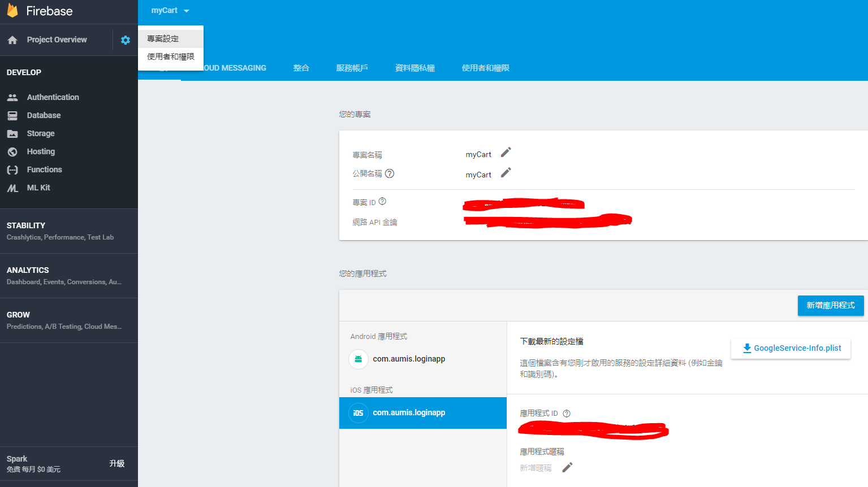Expand the GROW section
This screenshot has width=868, height=487.
click(x=69, y=320)
